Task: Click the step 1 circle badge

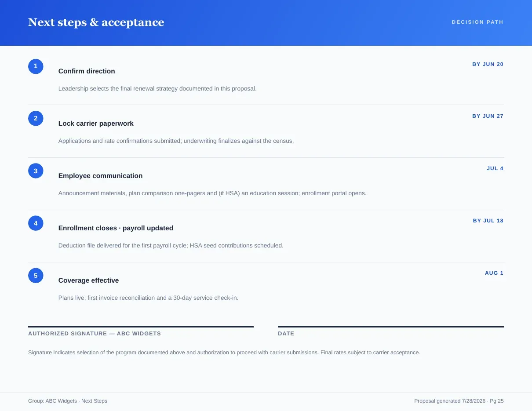Action: pos(36,66)
